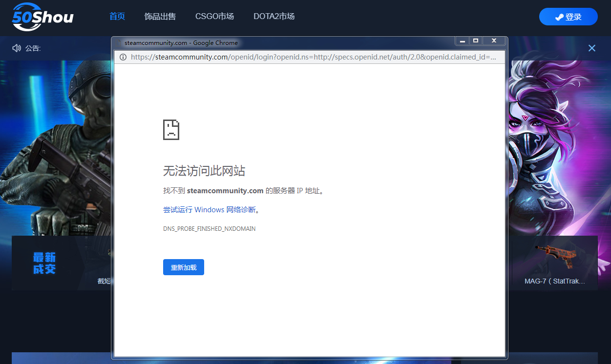The image size is (611, 364).
Task: Click the Steam icon inside the 登录 button
Action: click(559, 17)
